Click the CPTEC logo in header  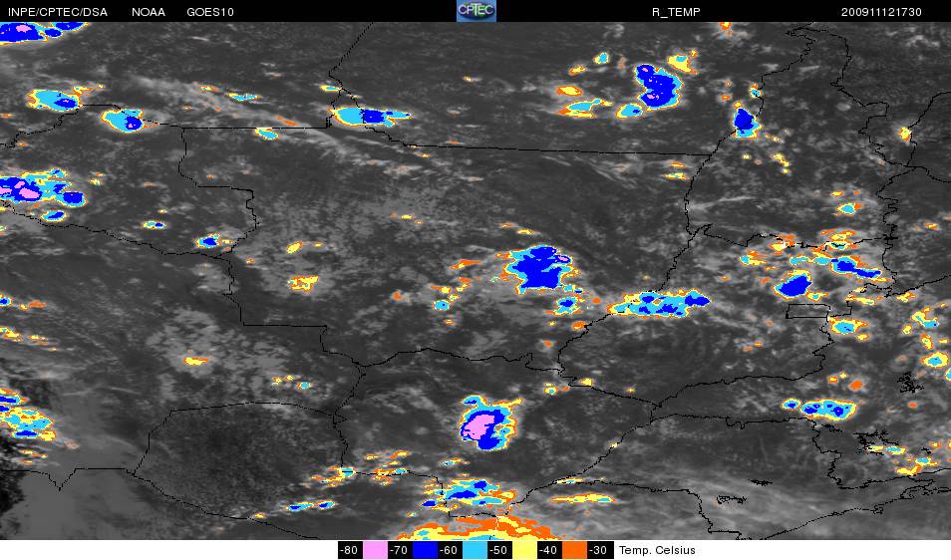[x=476, y=10]
